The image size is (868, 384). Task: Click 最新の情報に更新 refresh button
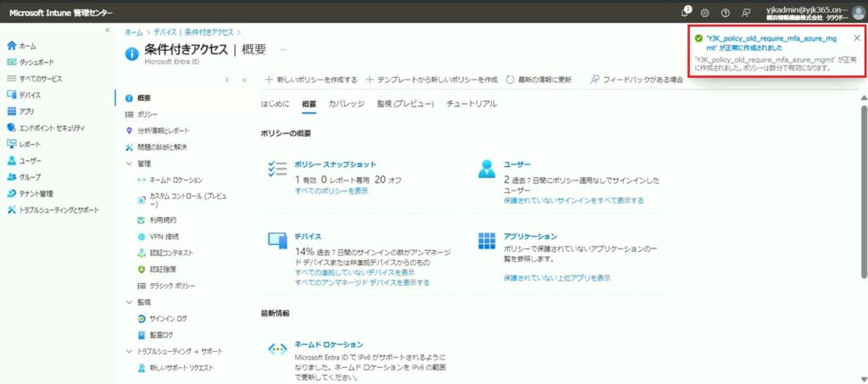click(x=538, y=81)
